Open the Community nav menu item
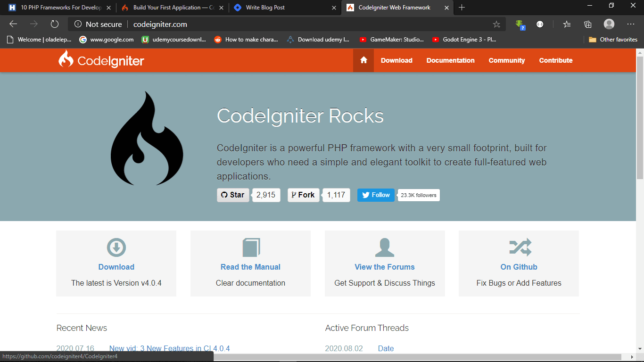 coord(507,60)
